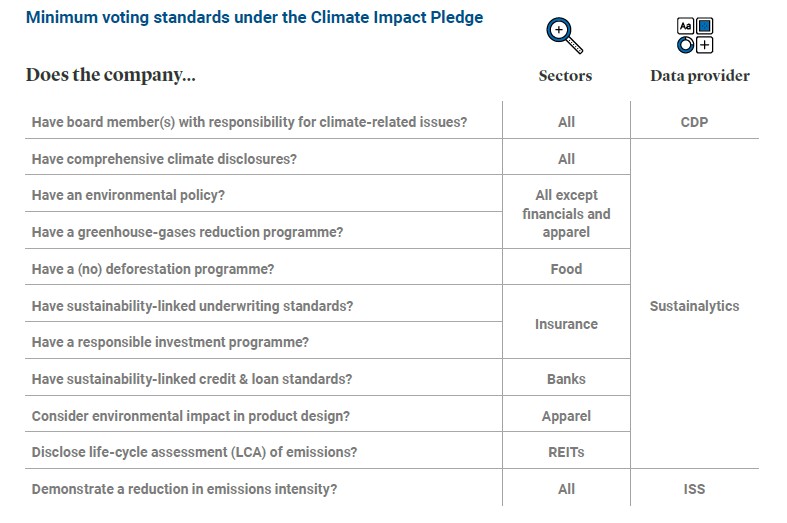This screenshot has width=787, height=523.
Task: Click the Data provider grid icon
Action: point(695,35)
